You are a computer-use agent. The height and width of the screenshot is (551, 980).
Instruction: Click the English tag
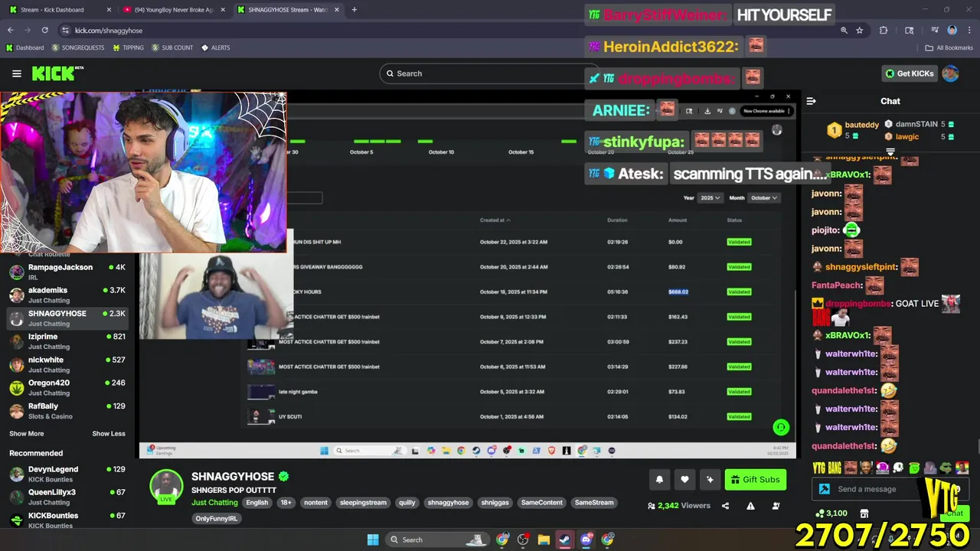[x=257, y=503]
